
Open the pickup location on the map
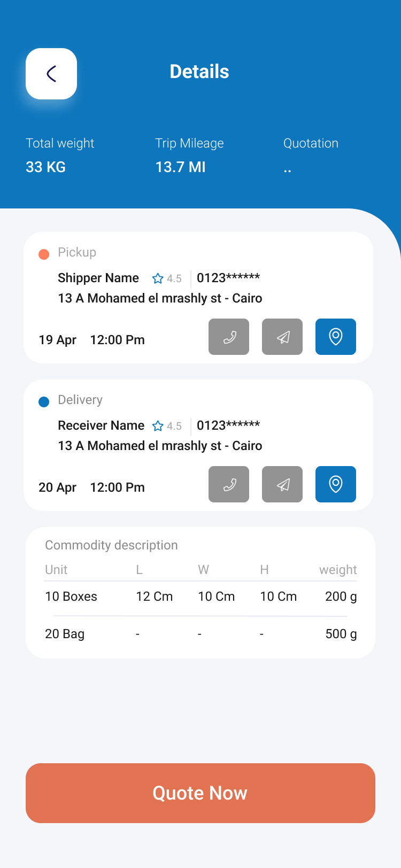pyautogui.click(x=336, y=337)
